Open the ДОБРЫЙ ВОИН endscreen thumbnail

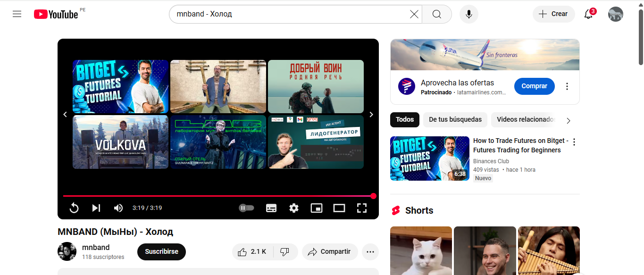pyautogui.click(x=316, y=86)
